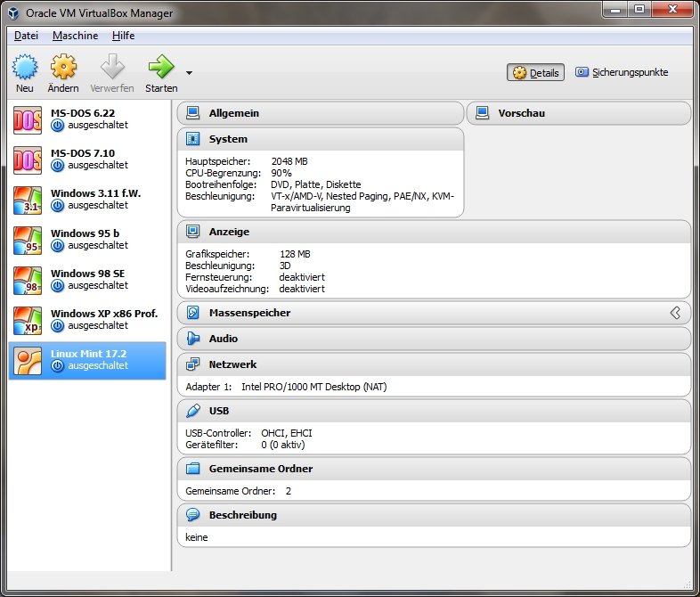Start the VM with Starten arrow
This screenshot has height=597, width=700.
(161, 67)
